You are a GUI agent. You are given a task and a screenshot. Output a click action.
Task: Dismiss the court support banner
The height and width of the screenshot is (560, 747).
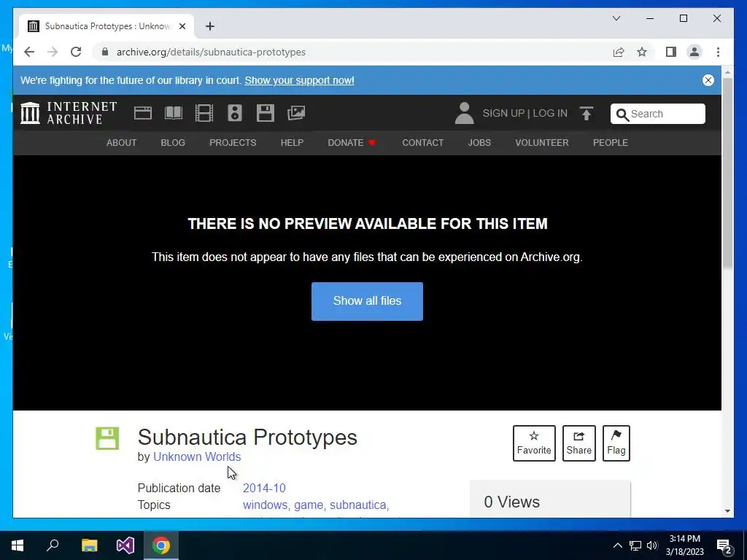[708, 80]
